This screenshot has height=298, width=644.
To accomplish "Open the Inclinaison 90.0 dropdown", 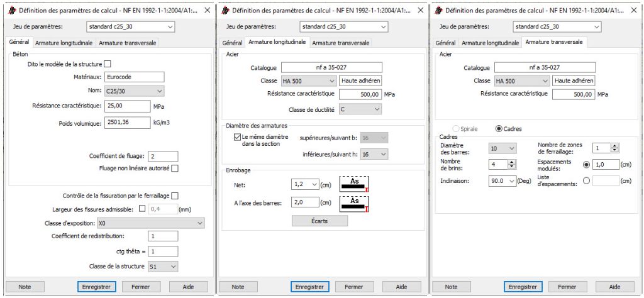I will [x=503, y=180].
